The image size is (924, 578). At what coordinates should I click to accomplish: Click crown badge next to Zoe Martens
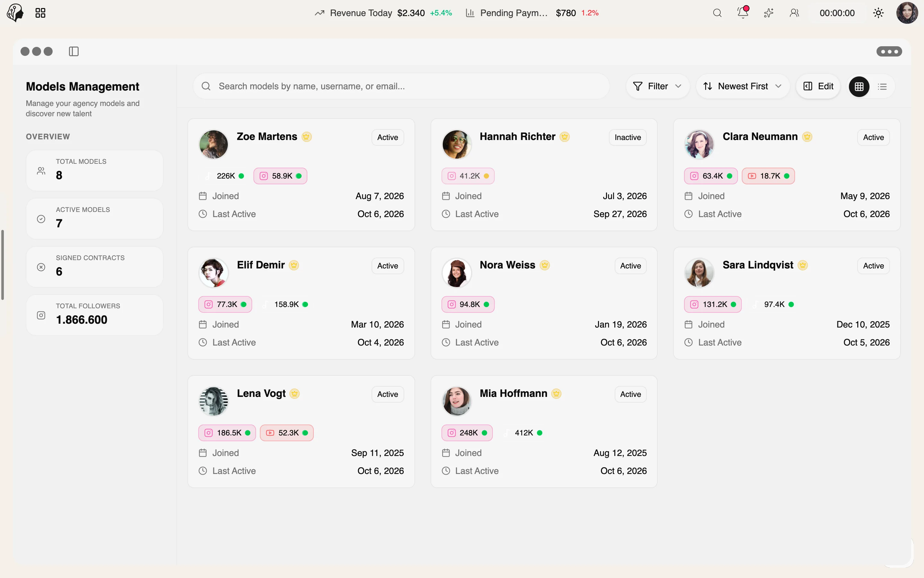pos(306,136)
